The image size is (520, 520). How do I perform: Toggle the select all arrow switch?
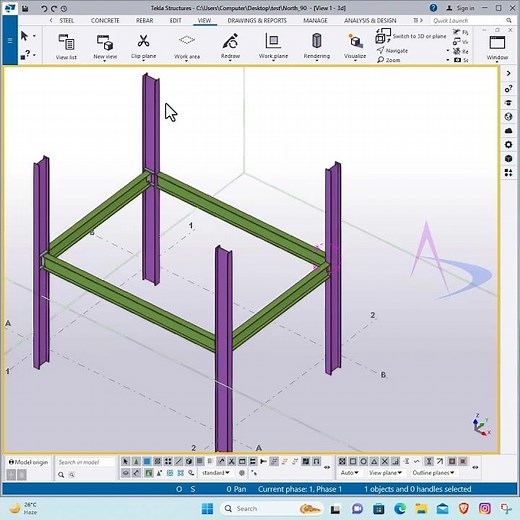click(x=125, y=462)
